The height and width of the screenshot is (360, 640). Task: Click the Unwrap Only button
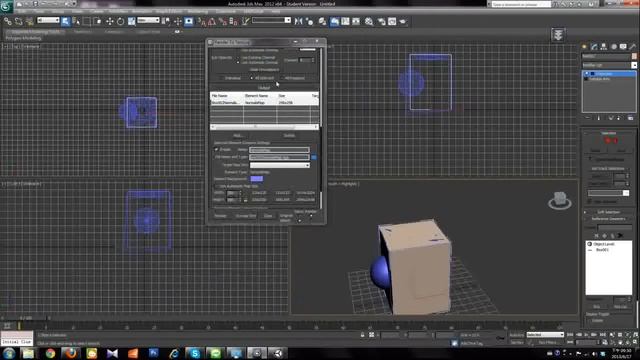tap(245, 216)
